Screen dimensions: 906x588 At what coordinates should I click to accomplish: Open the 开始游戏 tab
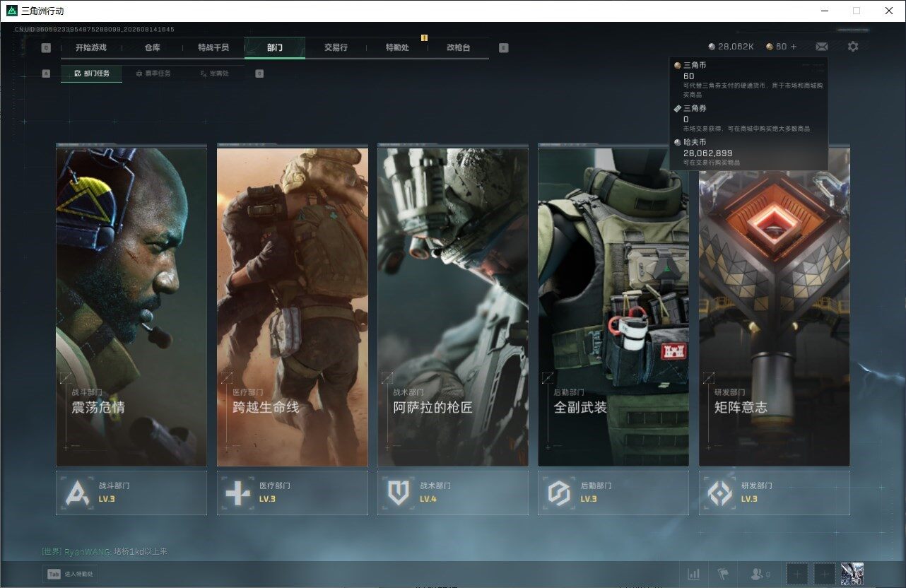tap(90, 47)
